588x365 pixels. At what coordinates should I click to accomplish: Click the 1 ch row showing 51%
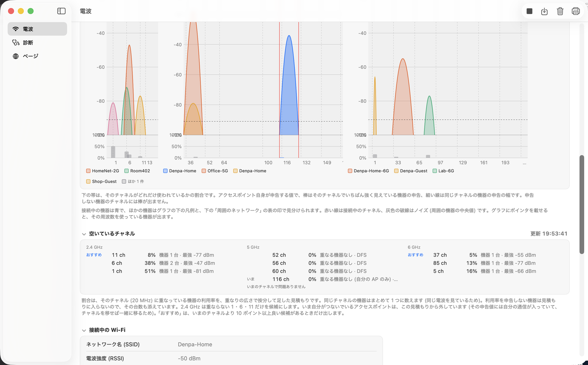pyautogui.click(x=164, y=271)
